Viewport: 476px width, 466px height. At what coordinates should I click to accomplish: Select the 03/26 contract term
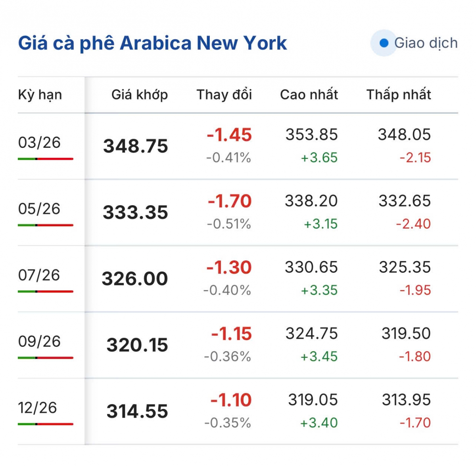tap(39, 143)
